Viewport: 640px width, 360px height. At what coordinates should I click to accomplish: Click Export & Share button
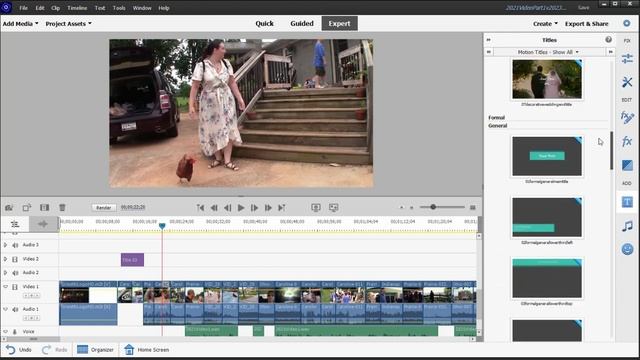(587, 24)
